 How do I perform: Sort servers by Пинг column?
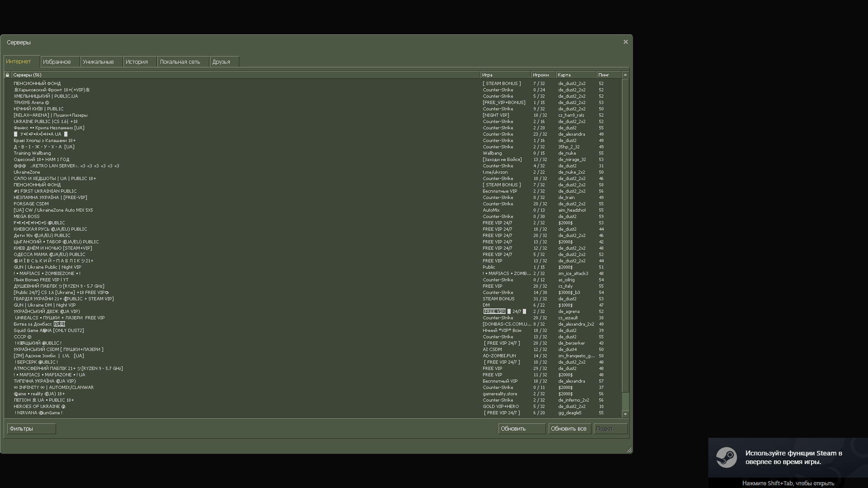pos(608,75)
